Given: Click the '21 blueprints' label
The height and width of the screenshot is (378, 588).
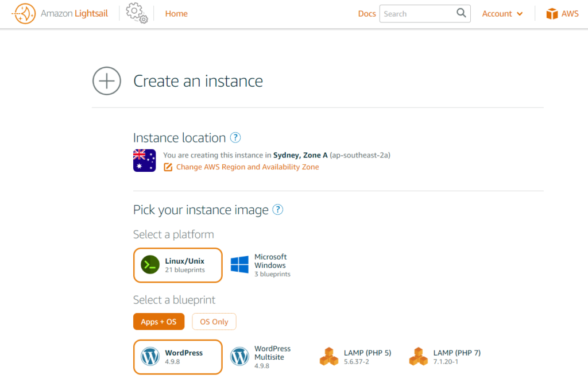Looking at the screenshot, I should pyautogui.click(x=185, y=270).
